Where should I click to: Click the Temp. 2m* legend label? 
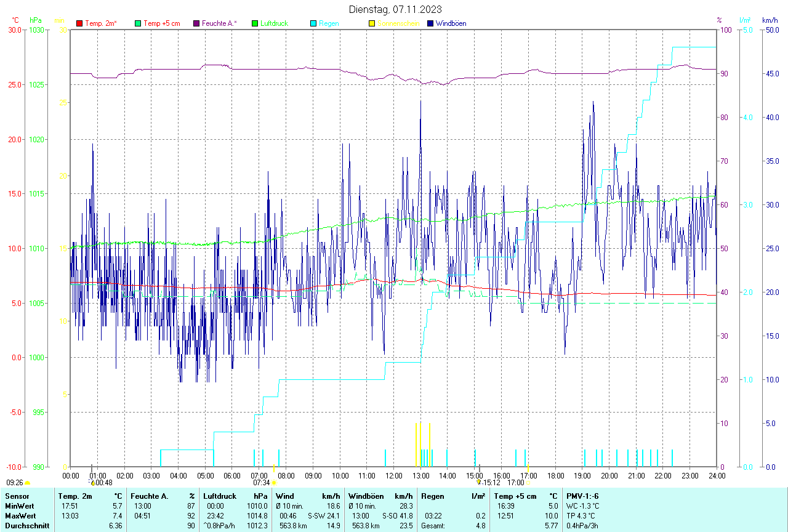(x=101, y=23)
